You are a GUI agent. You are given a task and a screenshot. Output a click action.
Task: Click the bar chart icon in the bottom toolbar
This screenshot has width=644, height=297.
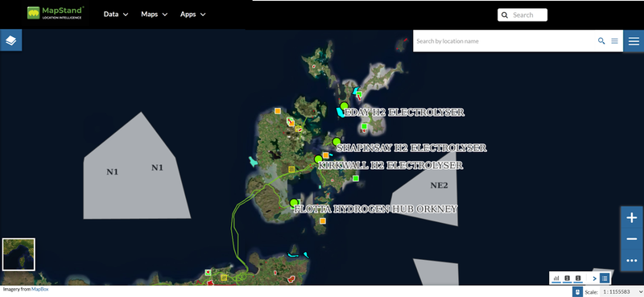(x=556, y=278)
